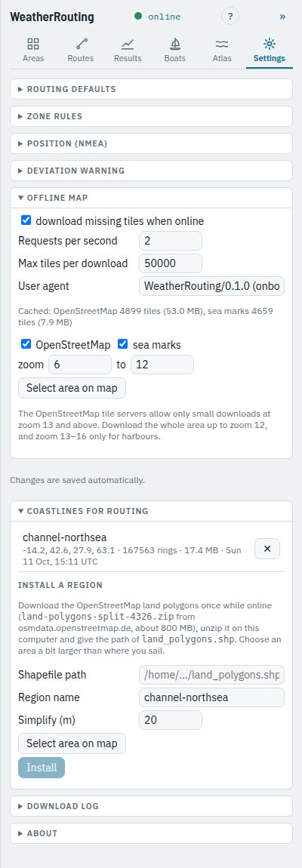Image resolution: width=302 pixels, height=868 pixels.
Task: Expand the Position (NMEA) section
Action: [151, 143]
